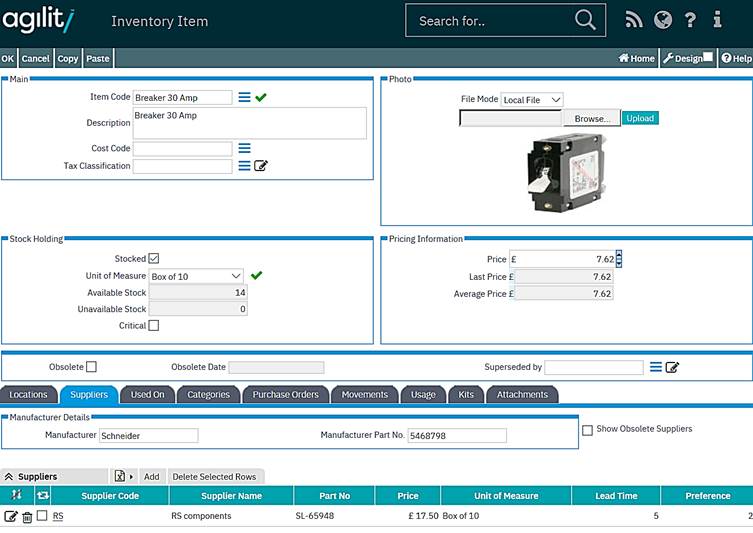
Task: Enable Show Obsolete Suppliers checkbox
Action: click(x=587, y=430)
